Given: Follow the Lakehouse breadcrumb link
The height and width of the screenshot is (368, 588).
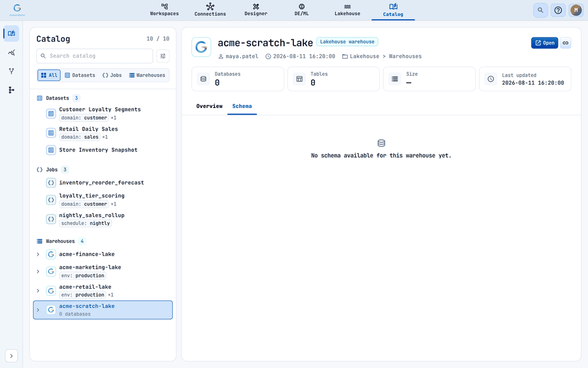Looking at the screenshot, I should (364, 56).
